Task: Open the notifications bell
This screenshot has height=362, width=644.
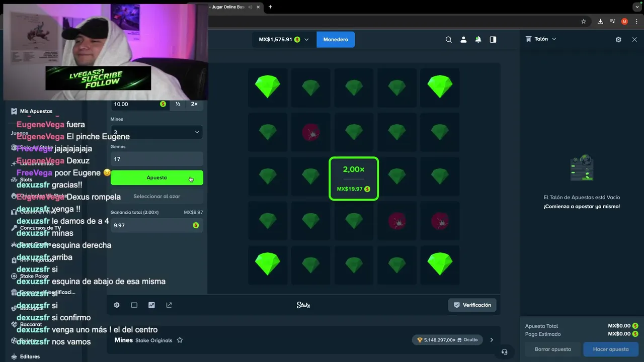Action: (478, 39)
